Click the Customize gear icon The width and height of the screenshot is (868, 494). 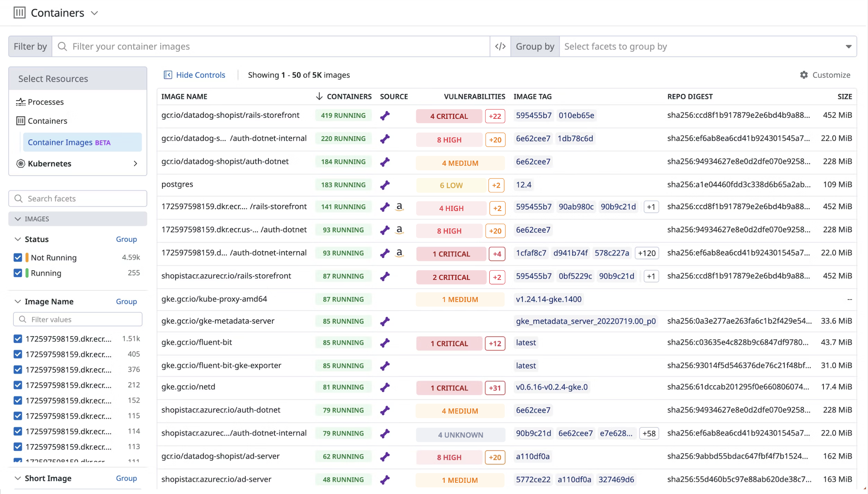tap(804, 75)
